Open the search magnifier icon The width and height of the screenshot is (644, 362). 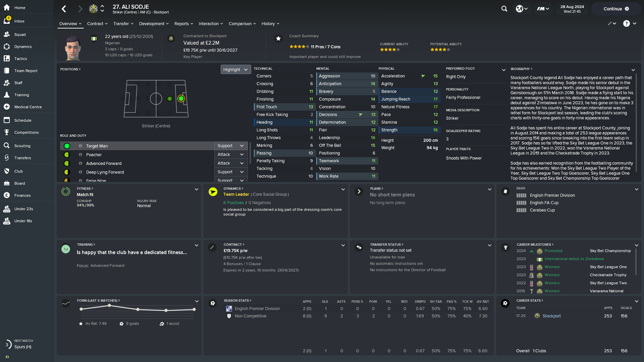pyautogui.click(x=504, y=9)
